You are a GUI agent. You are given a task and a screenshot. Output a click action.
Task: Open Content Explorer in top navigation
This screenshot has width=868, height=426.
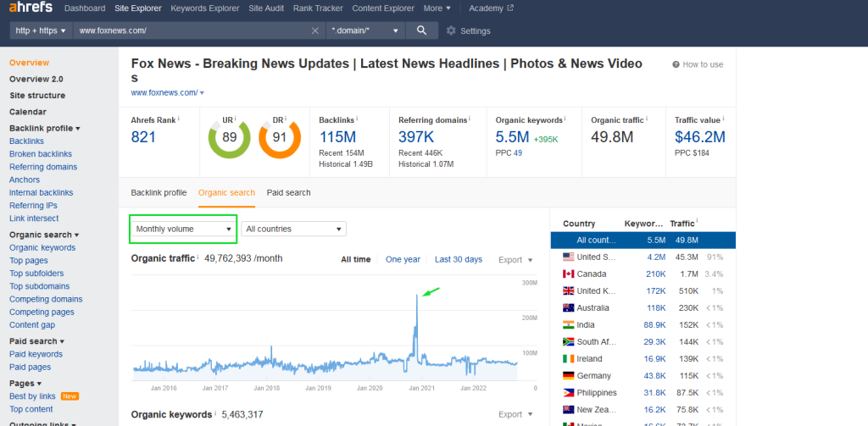point(383,8)
